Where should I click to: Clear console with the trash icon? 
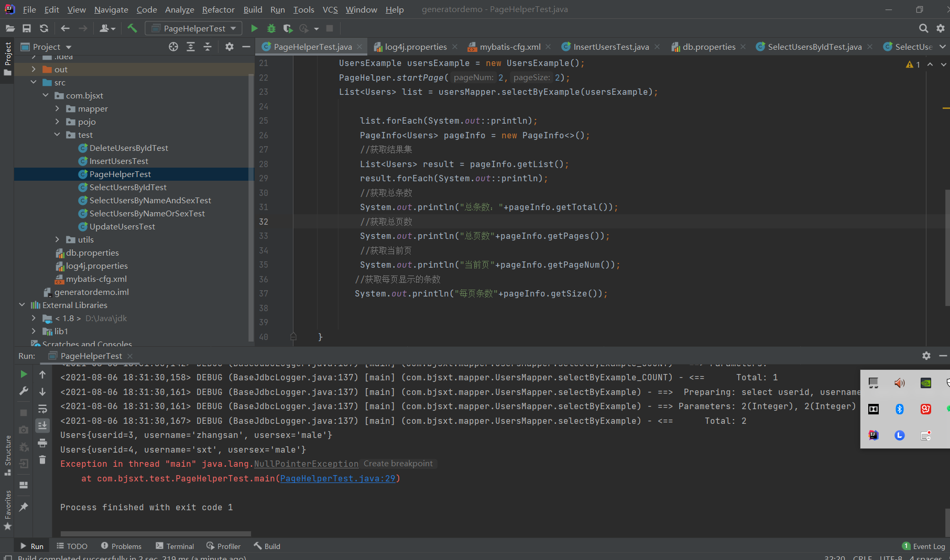[x=42, y=460]
